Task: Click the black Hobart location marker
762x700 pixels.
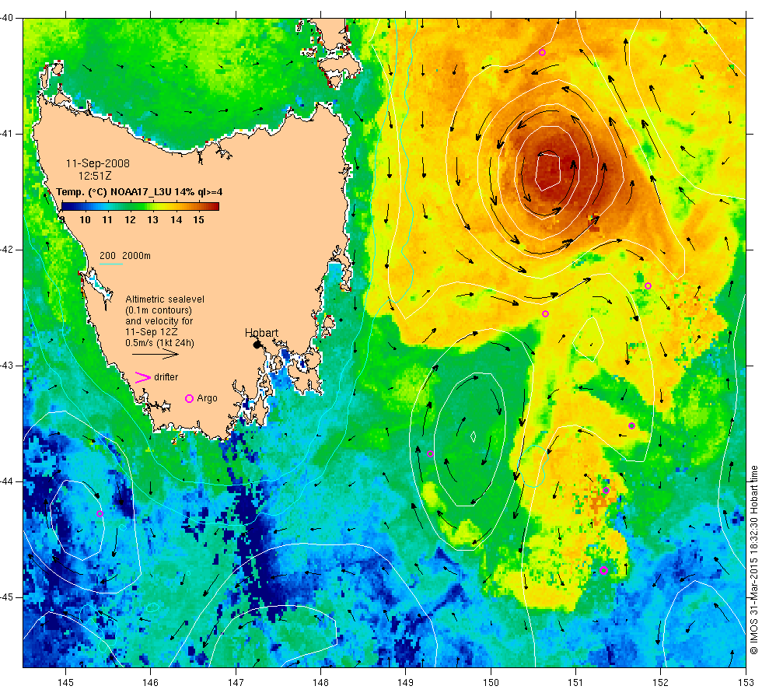Action: pyautogui.click(x=257, y=345)
